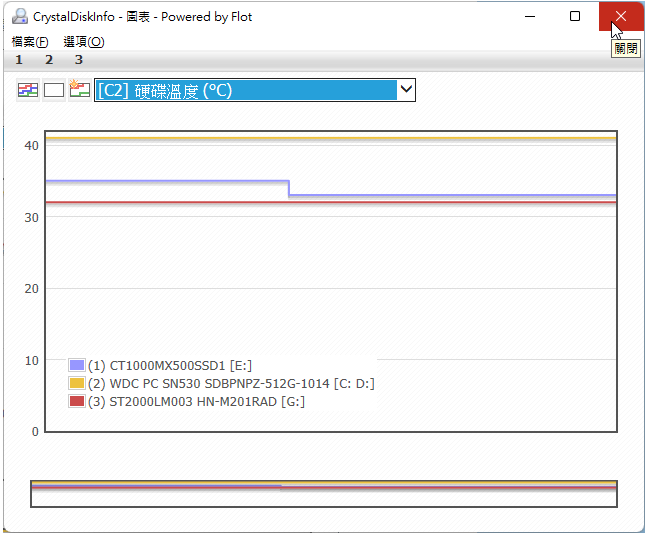Click the y-axis label 40
This screenshot has width=652, height=539.
[32, 146]
